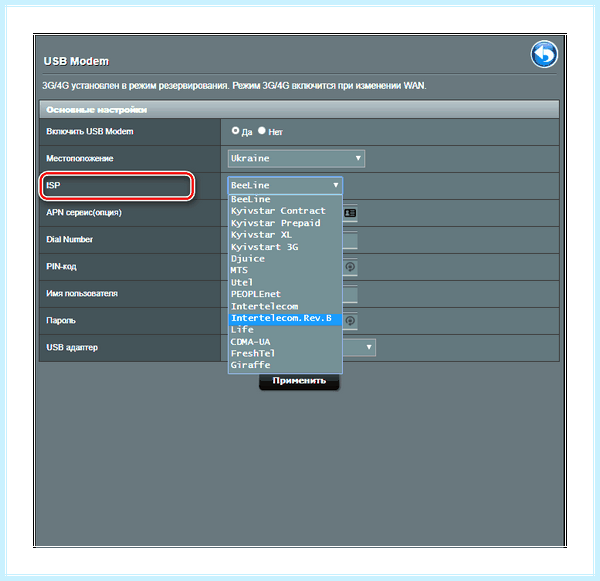This screenshot has height=581, width=600.
Task: Collapse the ISP BeeLine dropdown
Action: pyautogui.click(x=285, y=185)
